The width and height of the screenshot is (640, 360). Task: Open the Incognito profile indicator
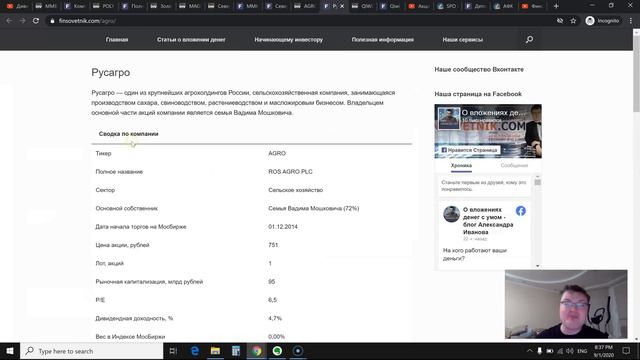(x=602, y=21)
